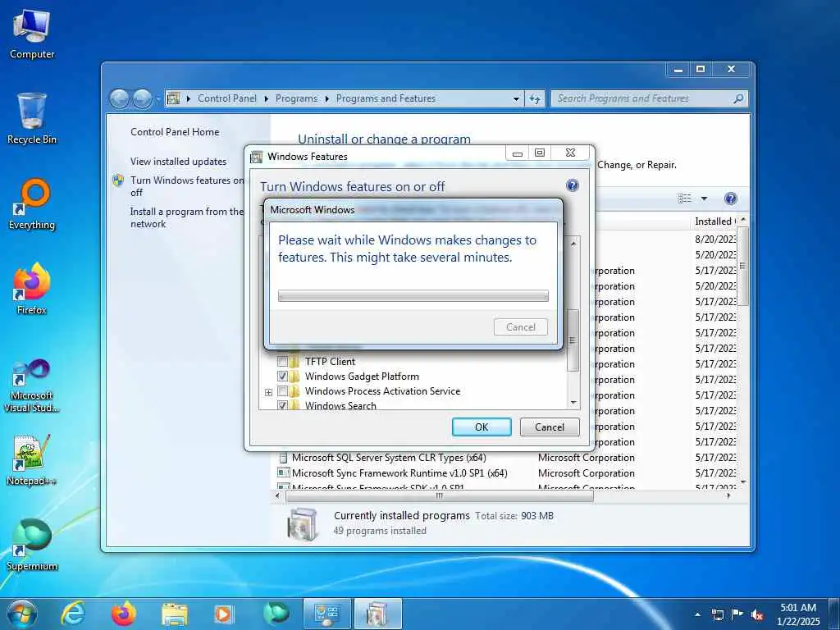The width and height of the screenshot is (840, 630).
Task: Click programs list horizontal scrollbar
Action: [x=440, y=495]
